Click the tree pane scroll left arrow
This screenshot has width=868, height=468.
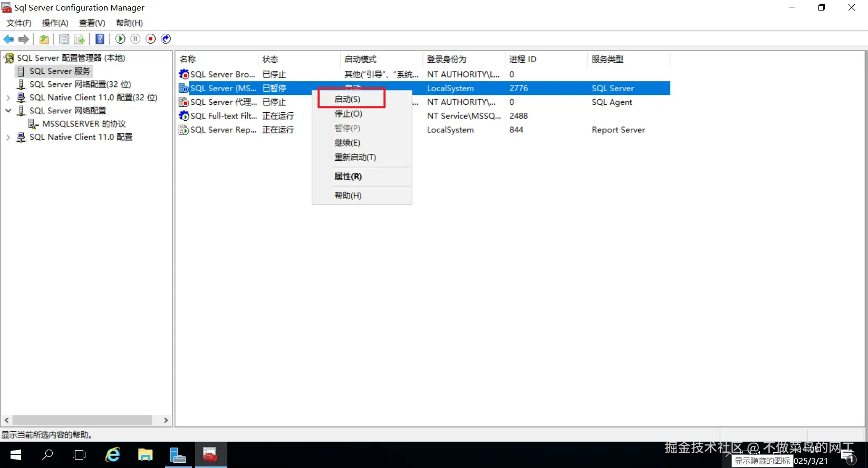(x=6, y=420)
